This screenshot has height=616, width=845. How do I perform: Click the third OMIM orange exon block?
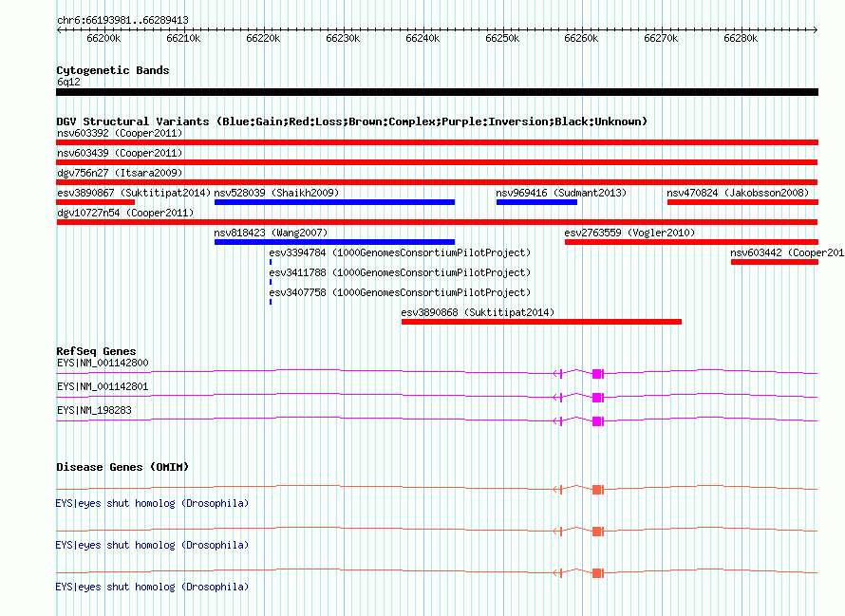tap(597, 573)
